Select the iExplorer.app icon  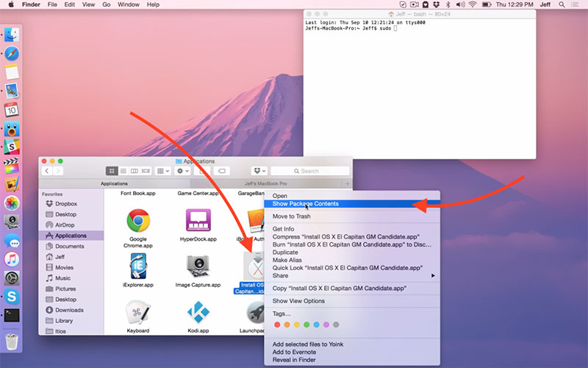pos(138,266)
